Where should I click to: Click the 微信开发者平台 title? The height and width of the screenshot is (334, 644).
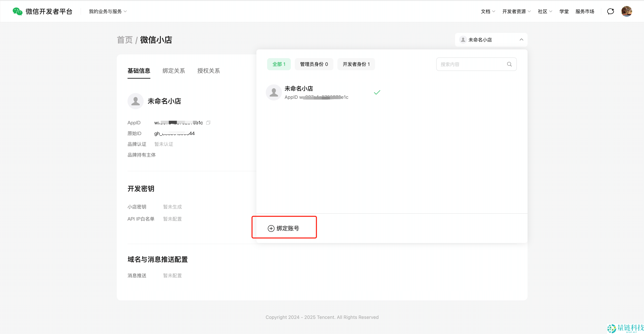click(x=49, y=12)
